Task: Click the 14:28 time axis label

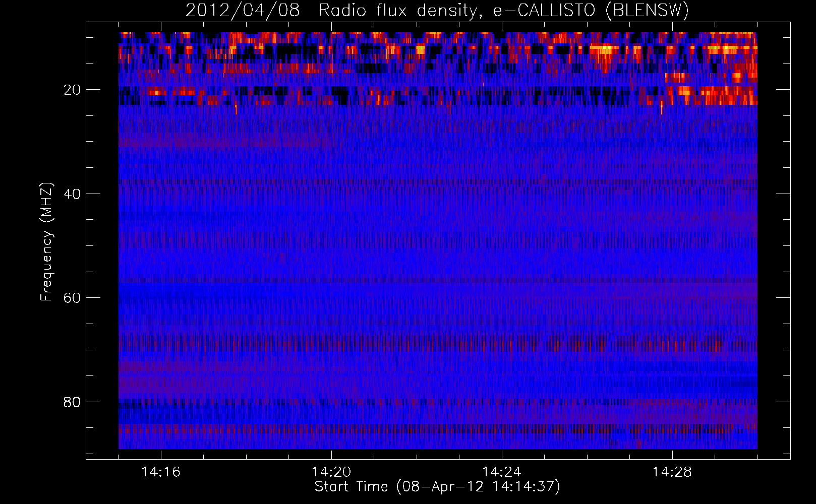Action: [x=672, y=472]
